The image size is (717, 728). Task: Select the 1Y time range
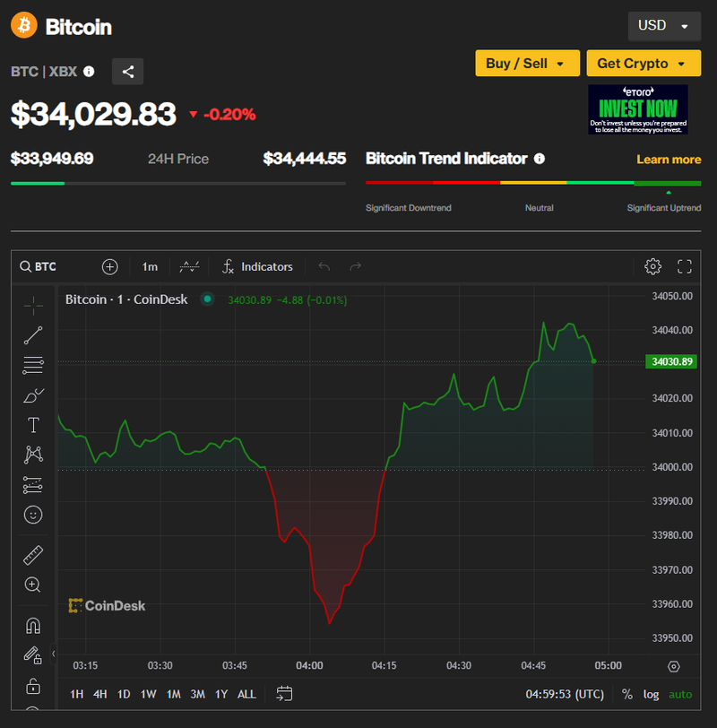220,694
